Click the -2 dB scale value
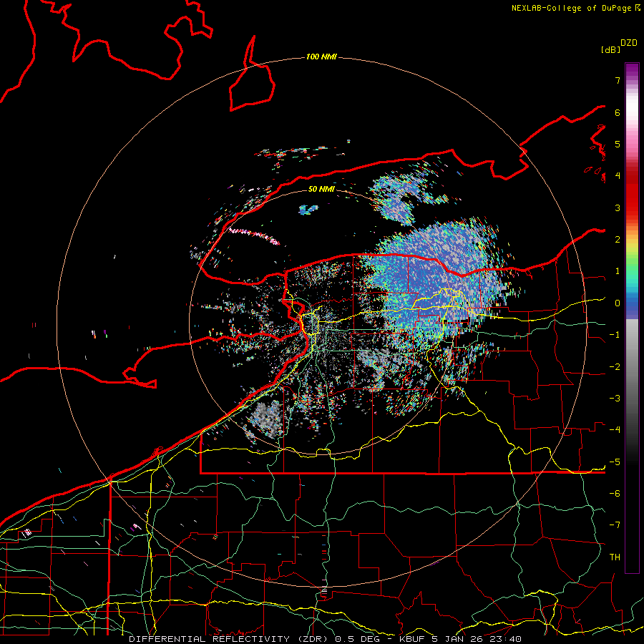This screenshot has height=644, width=644. click(615, 367)
